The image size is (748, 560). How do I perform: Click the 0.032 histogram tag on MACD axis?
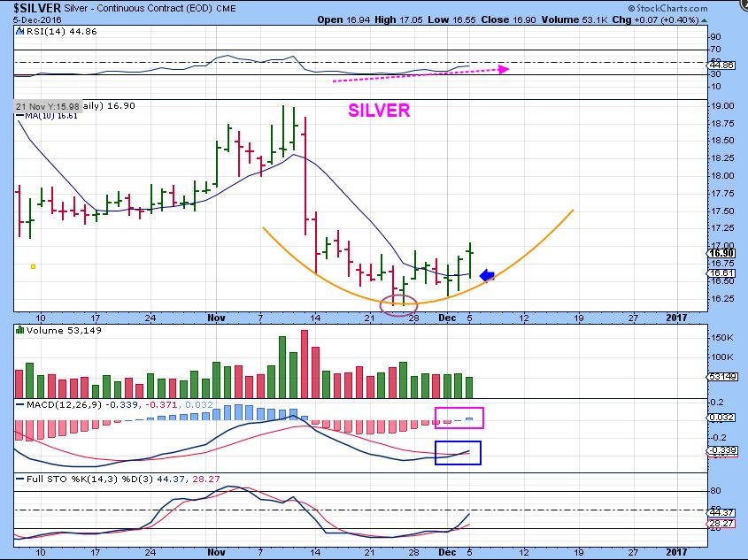click(721, 418)
